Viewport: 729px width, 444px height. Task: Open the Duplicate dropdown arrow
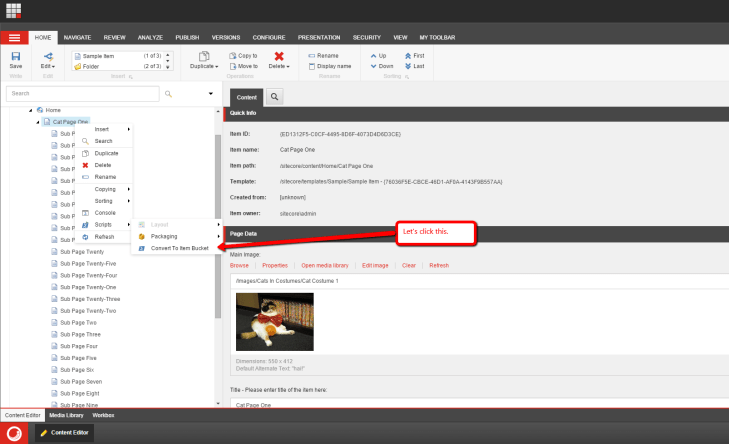tap(217, 66)
